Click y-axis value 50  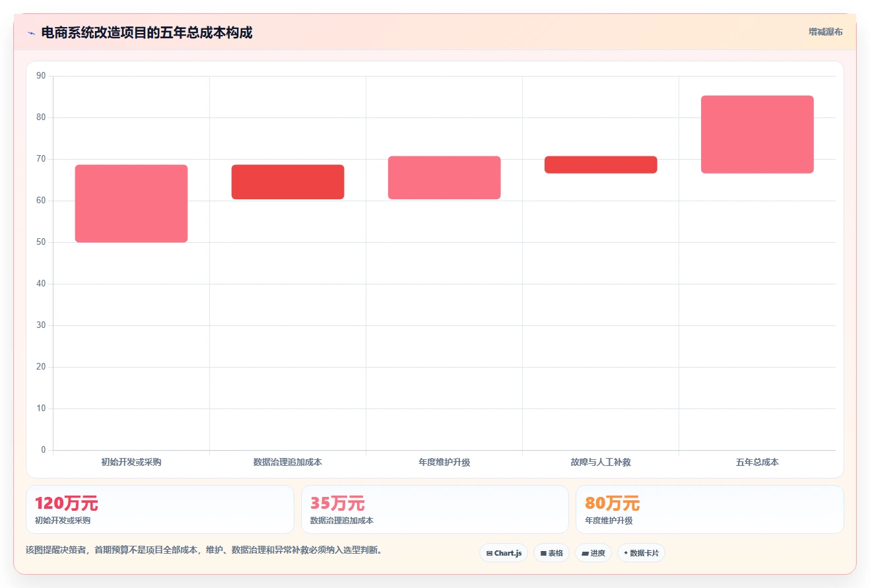41,242
